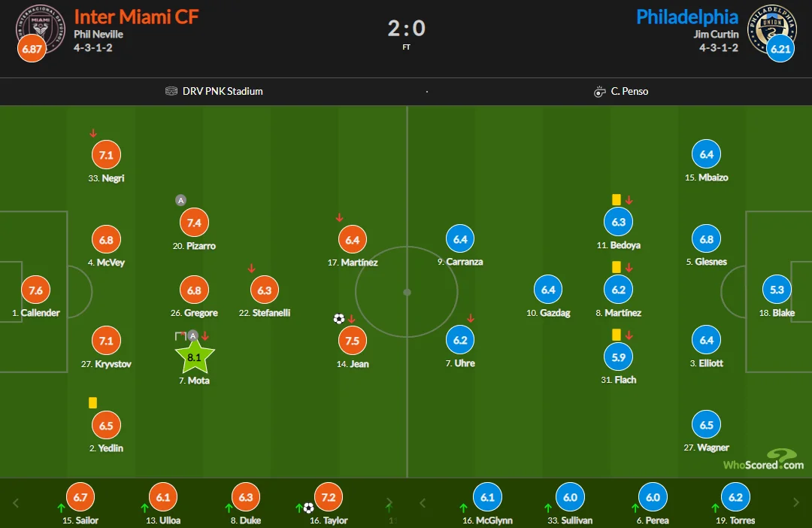Select substitute McGlynn on Philadelphia's bench
812x528 pixels.
pos(488,498)
